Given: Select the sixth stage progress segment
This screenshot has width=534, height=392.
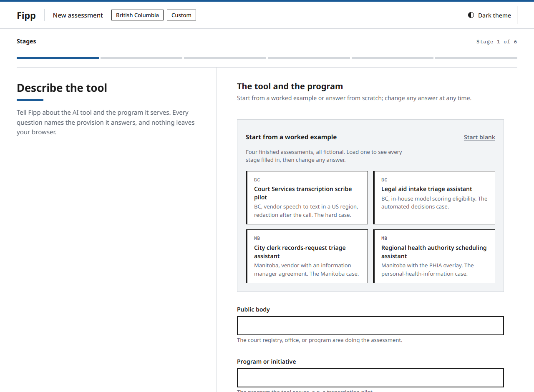Looking at the screenshot, I should click(476, 58).
